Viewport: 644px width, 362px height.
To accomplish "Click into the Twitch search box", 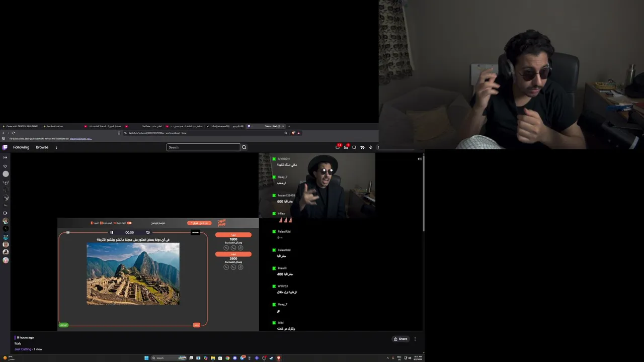I will coord(203,147).
